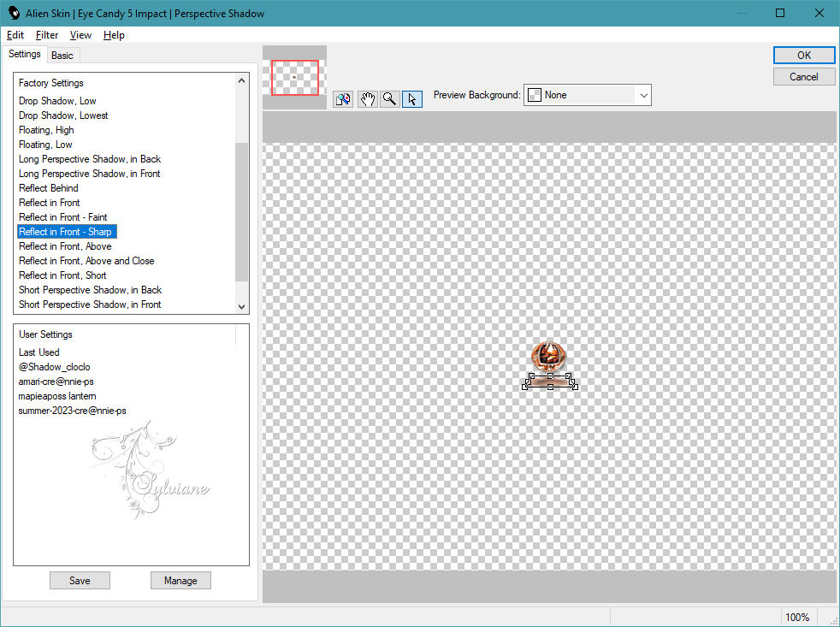This screenshot has width=840, height=627.
Task: Click the Factory Settings scroll up arrow
Action: pyautogui.click(x=241, y=80)
